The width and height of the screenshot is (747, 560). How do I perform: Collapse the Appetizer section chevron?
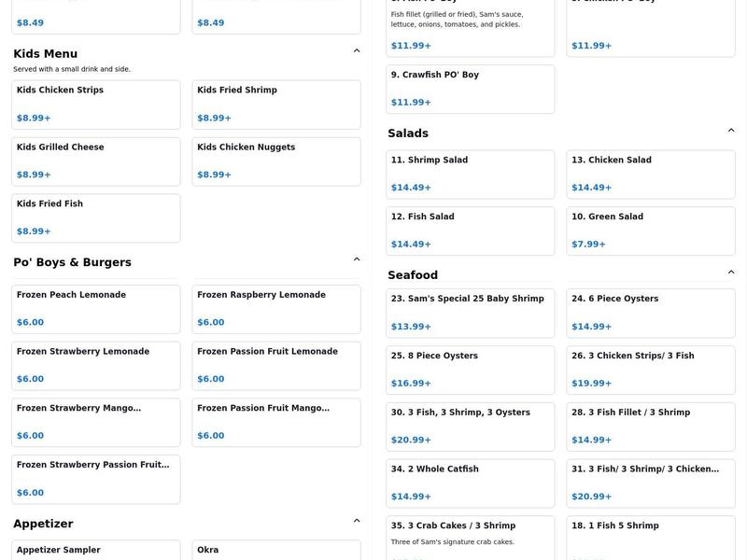click(357, 521)
